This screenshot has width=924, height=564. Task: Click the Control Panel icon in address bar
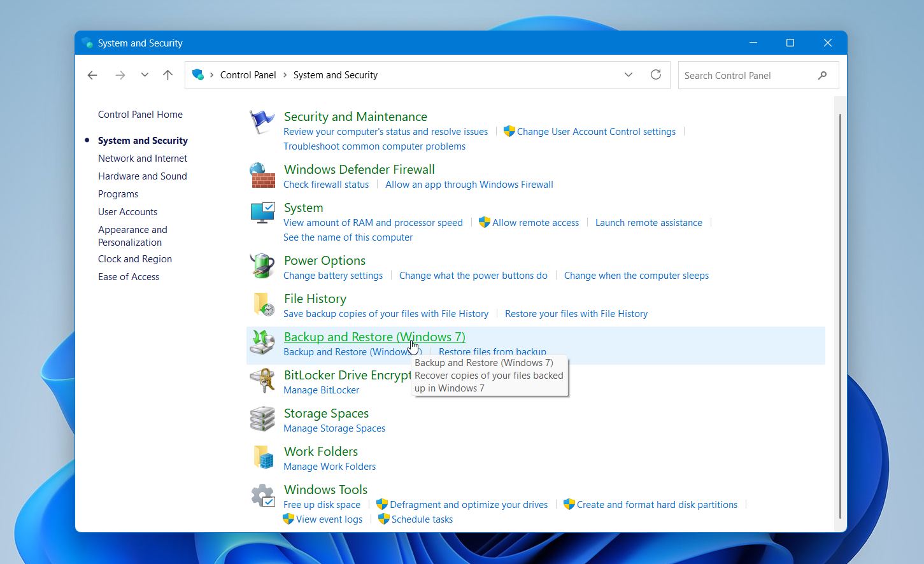click(198, 75)
